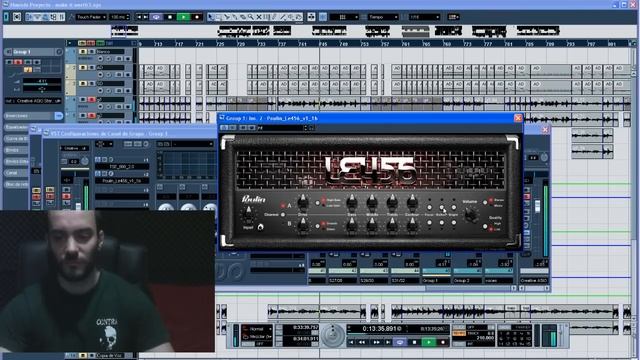Open the Touch Fader automation mode dropdown
The image size is (640, 360).
[91, 17]
